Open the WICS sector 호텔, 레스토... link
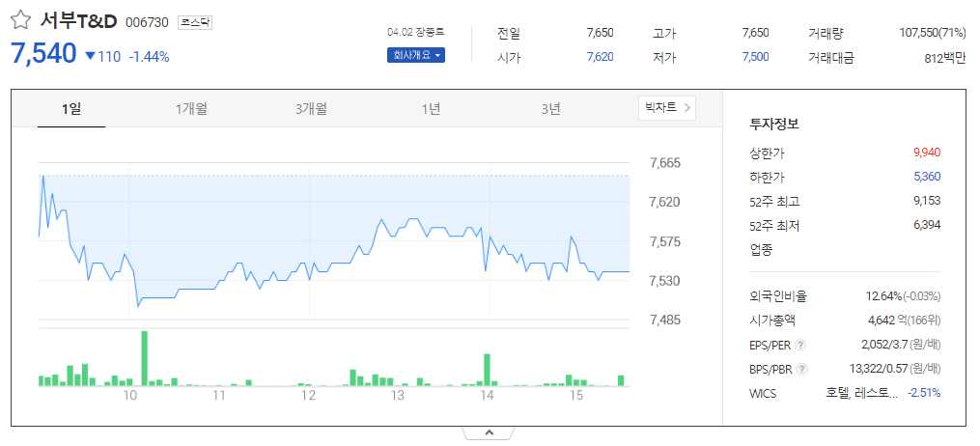Screen dimensions: 980x446 click(x=862, y=393)
